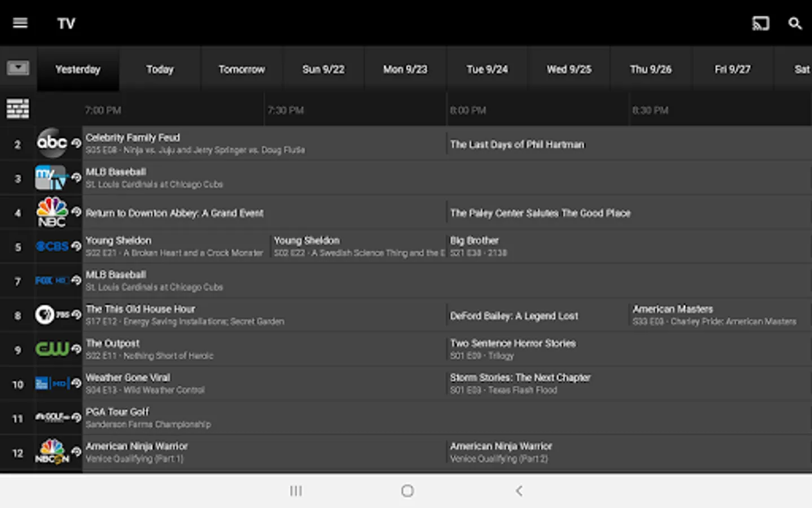Tap the replay icon beside the MyTV logo
Viewport: 812px width, 508px height.
pos(76,177)
